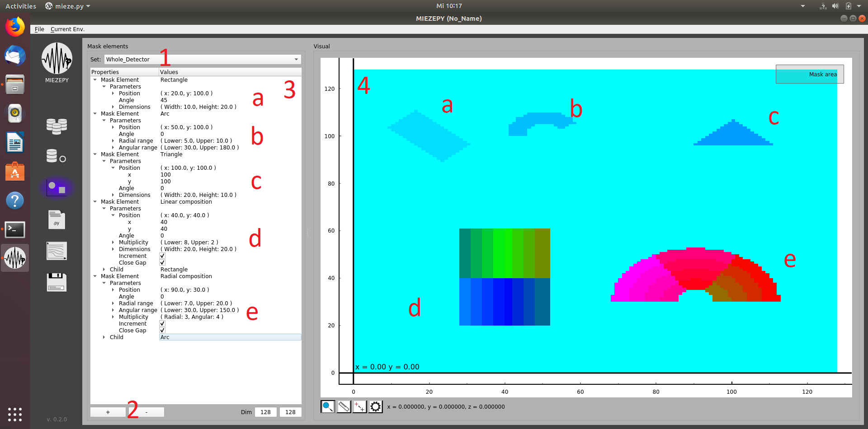Click the second Dim 128 field
868x429 pixels.
coord(290,412)
